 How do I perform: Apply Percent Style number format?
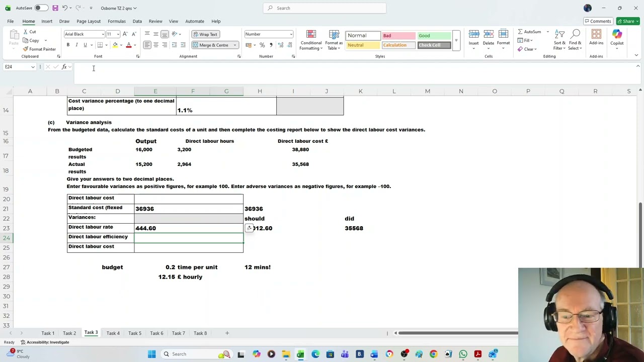262,45
